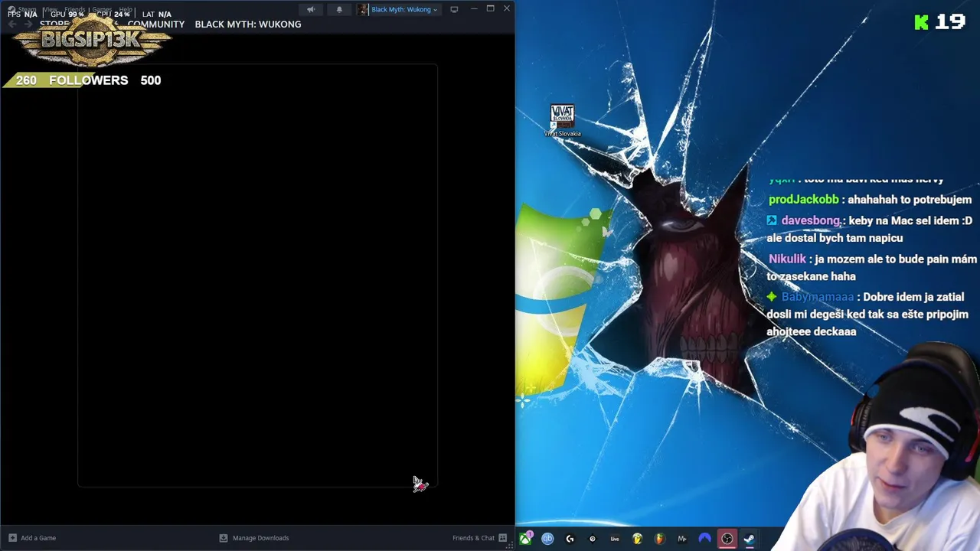Open the M+ app taskbar icon

pos(682,539)
